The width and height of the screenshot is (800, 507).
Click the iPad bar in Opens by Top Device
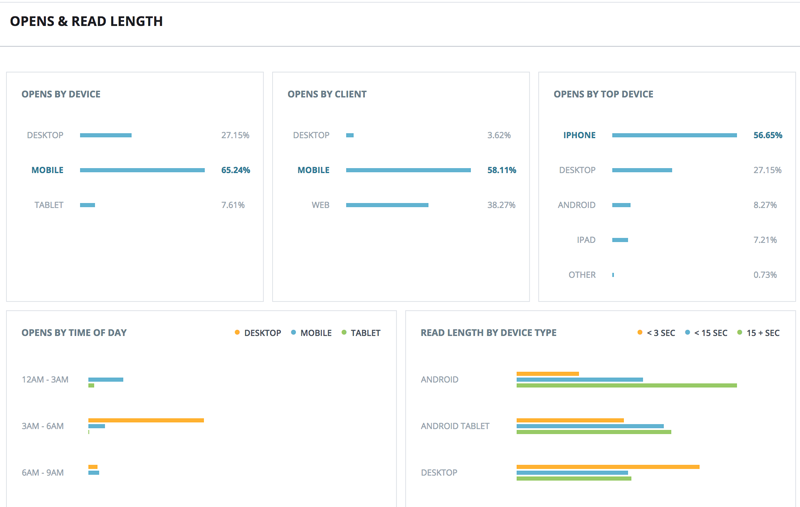tap(620, 240)
